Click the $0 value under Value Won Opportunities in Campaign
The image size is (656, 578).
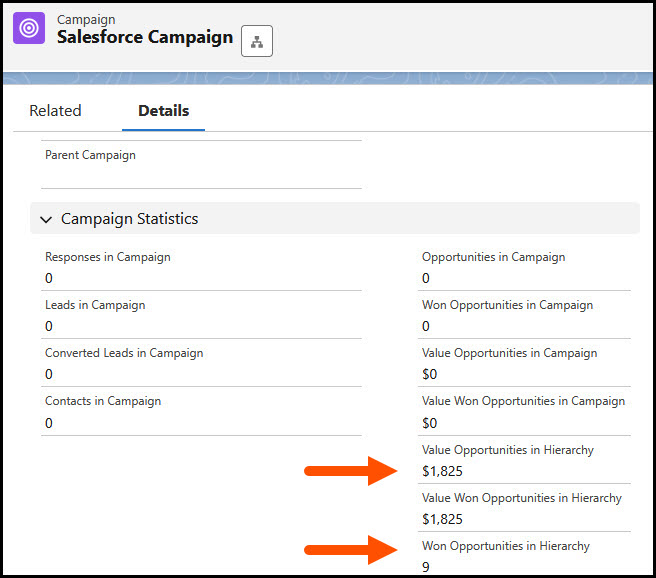(x=430, y=423)
